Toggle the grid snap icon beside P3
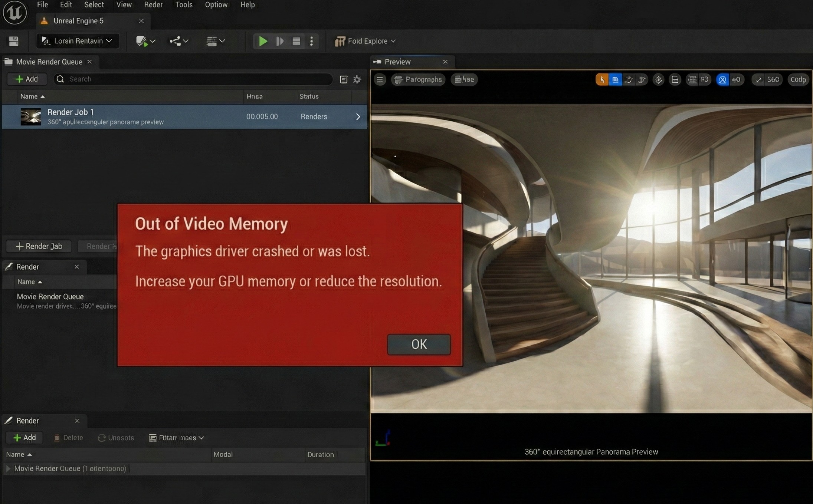Viewport: 813px width, 504px height. 692,79
